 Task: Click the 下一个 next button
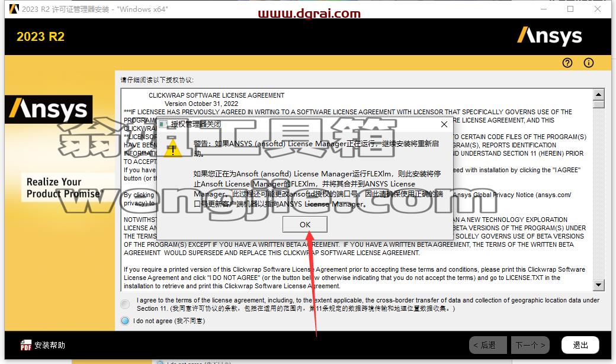point(530,345)
